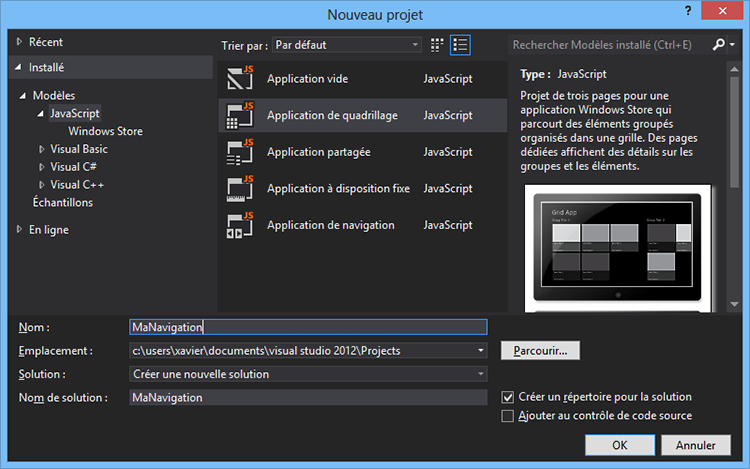750x469 pixels.
Task: Enable Ajouter au contrôle de code source
Action: click(508, 416)
